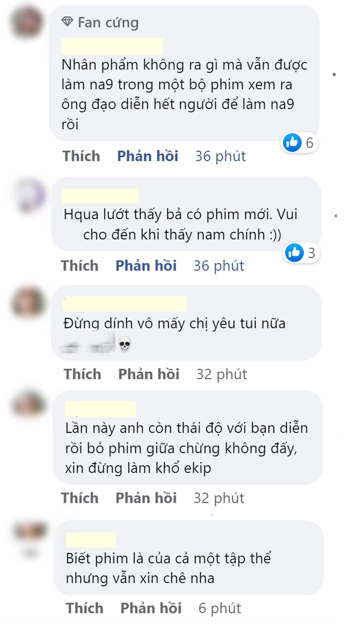Click Thích under 'Biết phim là' comment
This screenshot has height=628, width=364.
85,608
